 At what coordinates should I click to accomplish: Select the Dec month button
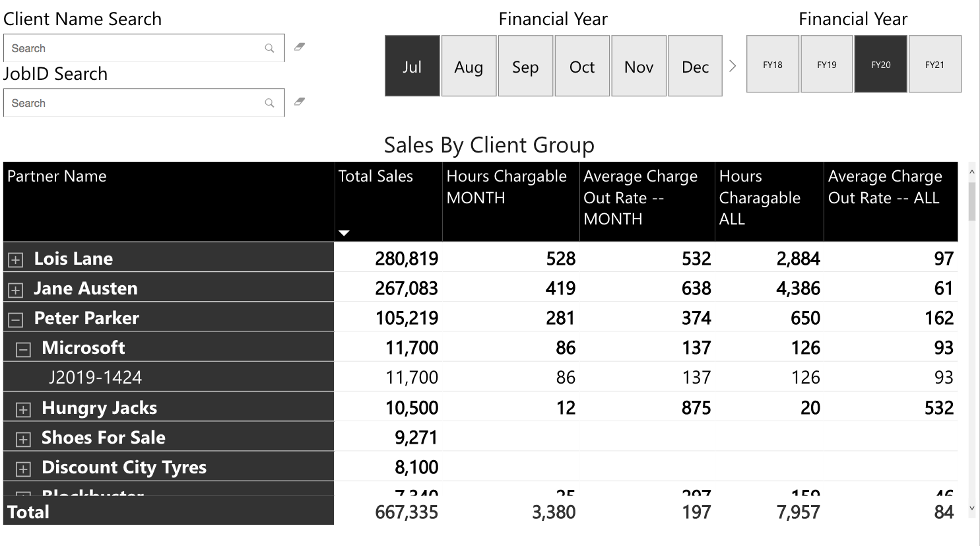pyautogui.click(x=695, y=66)
